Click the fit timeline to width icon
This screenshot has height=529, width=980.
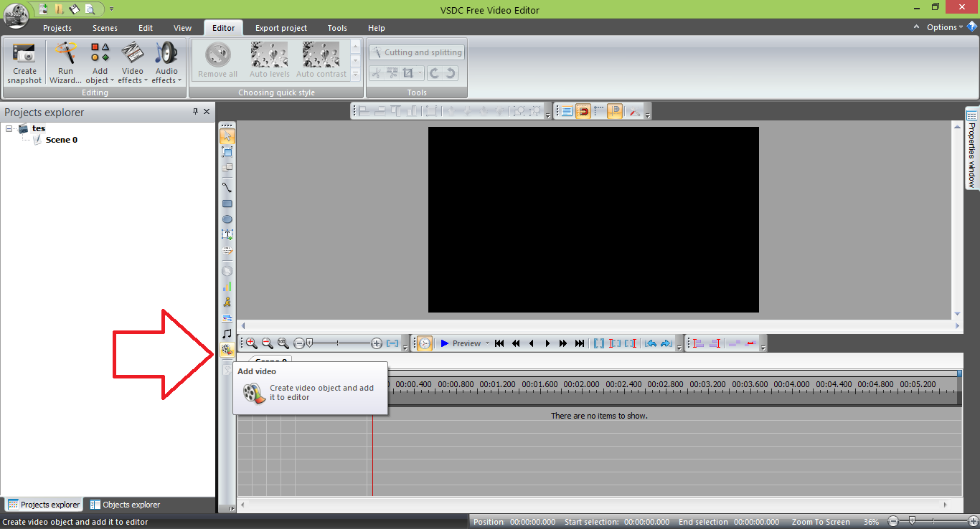click(x=392, y=343)
